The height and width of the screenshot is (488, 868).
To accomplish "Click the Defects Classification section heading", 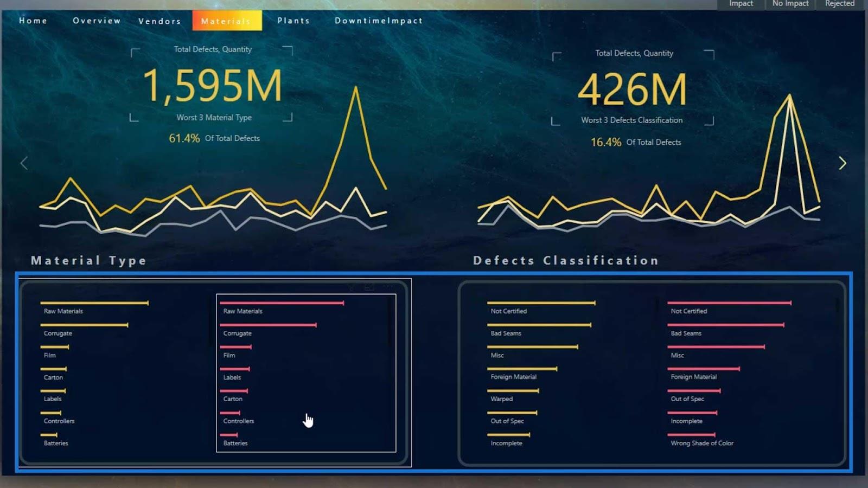I will click(566, 260).
